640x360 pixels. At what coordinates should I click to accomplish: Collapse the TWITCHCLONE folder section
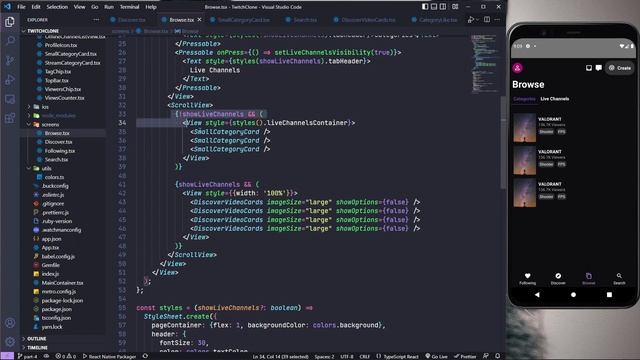[43, 31]
